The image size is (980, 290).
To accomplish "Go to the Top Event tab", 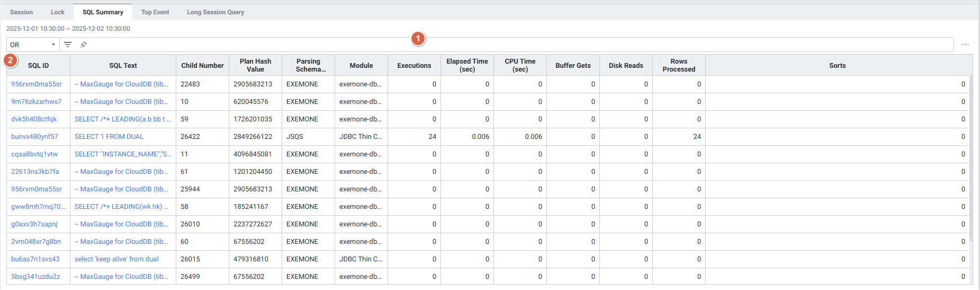I will 155,12.
